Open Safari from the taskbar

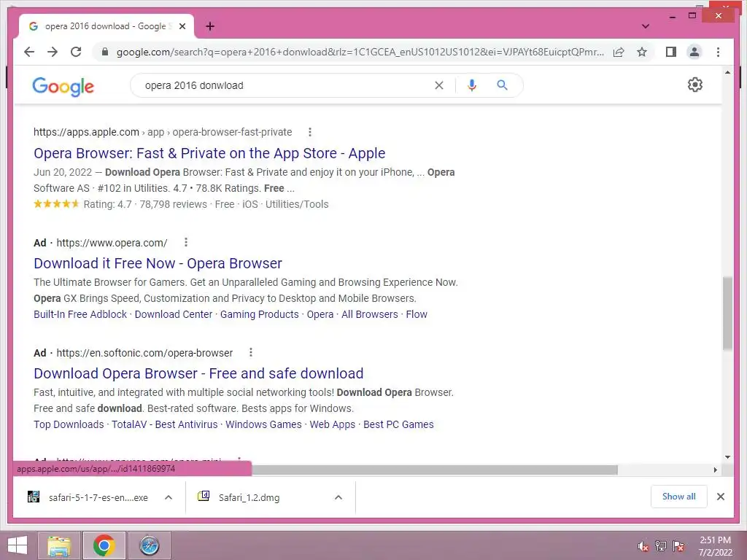(149, 545)
